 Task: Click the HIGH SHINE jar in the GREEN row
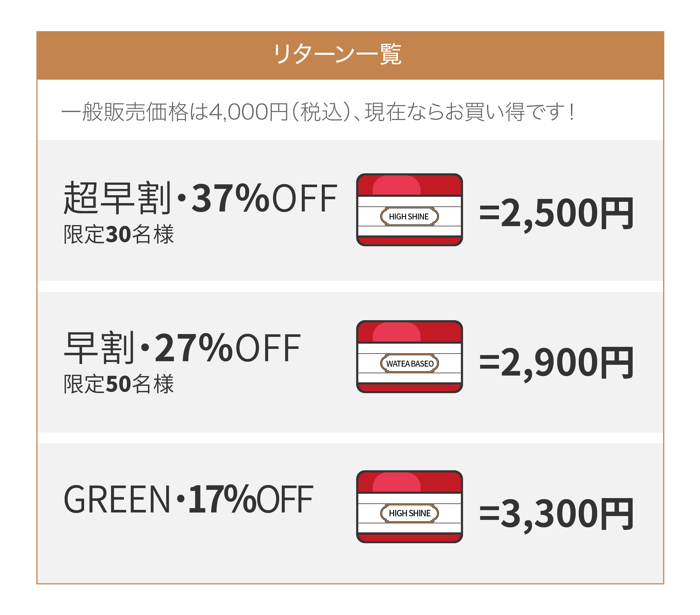[409, 507]
